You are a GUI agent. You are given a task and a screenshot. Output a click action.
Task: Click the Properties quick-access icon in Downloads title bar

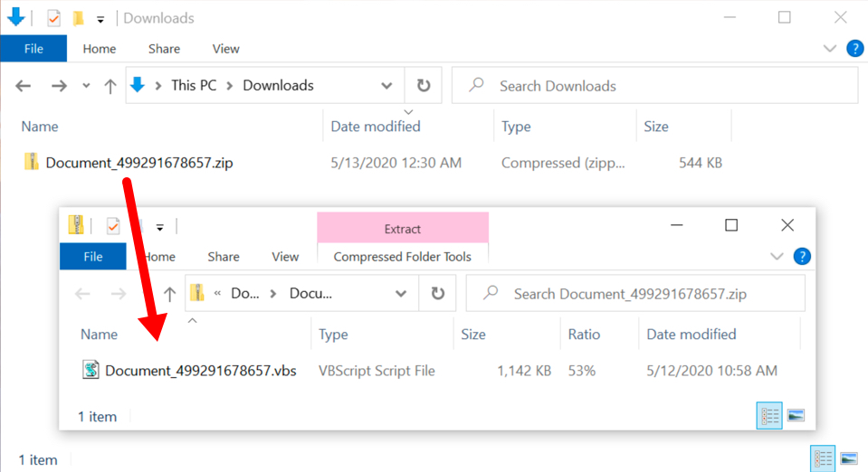point(53,18)
